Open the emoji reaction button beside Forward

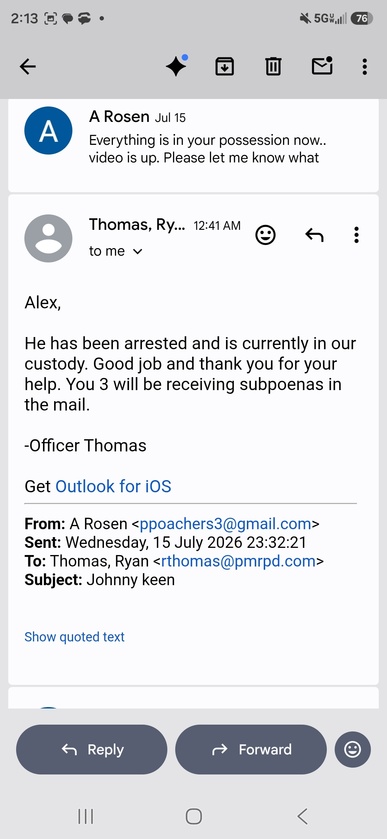[353, 750]
